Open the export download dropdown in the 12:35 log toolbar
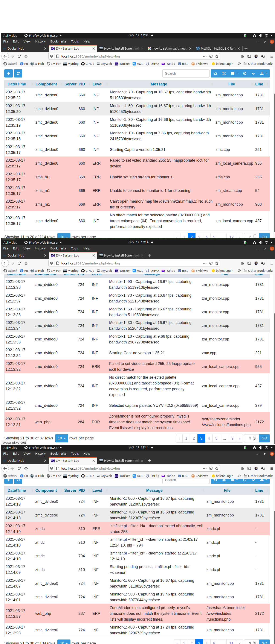The width and height of the screenshot is (275, 644). [263, 73]
